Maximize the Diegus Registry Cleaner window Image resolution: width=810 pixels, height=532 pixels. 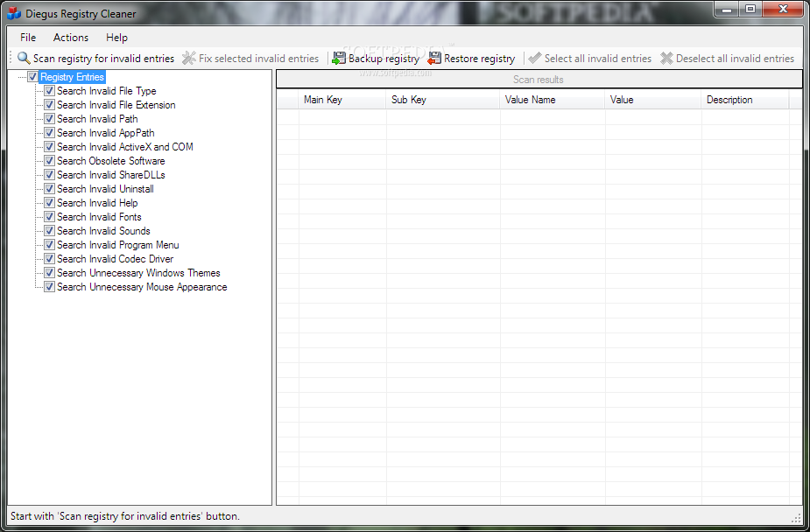750,9
